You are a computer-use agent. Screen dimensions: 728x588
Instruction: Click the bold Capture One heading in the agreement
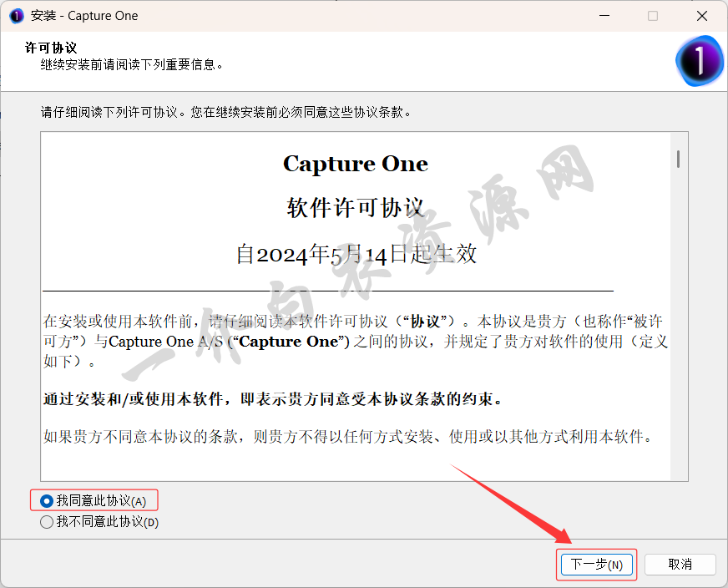coord(356,164)
